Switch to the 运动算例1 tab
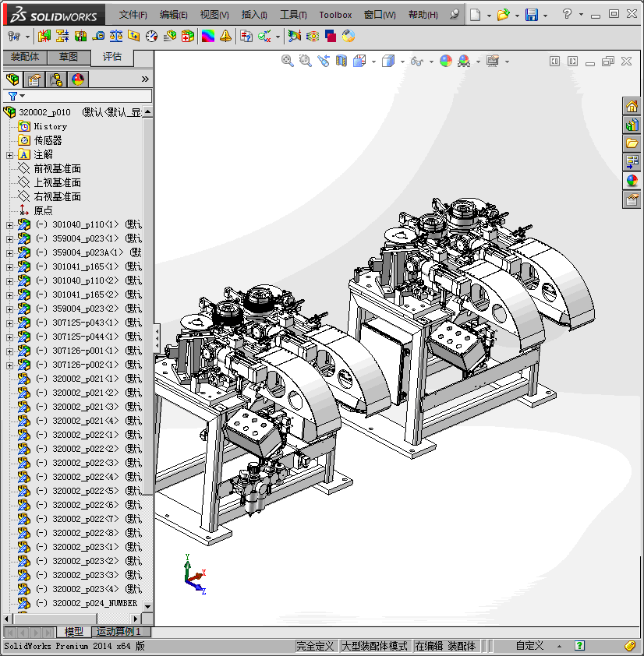This screenshot has height=656, width=644. tap(118, 631)
